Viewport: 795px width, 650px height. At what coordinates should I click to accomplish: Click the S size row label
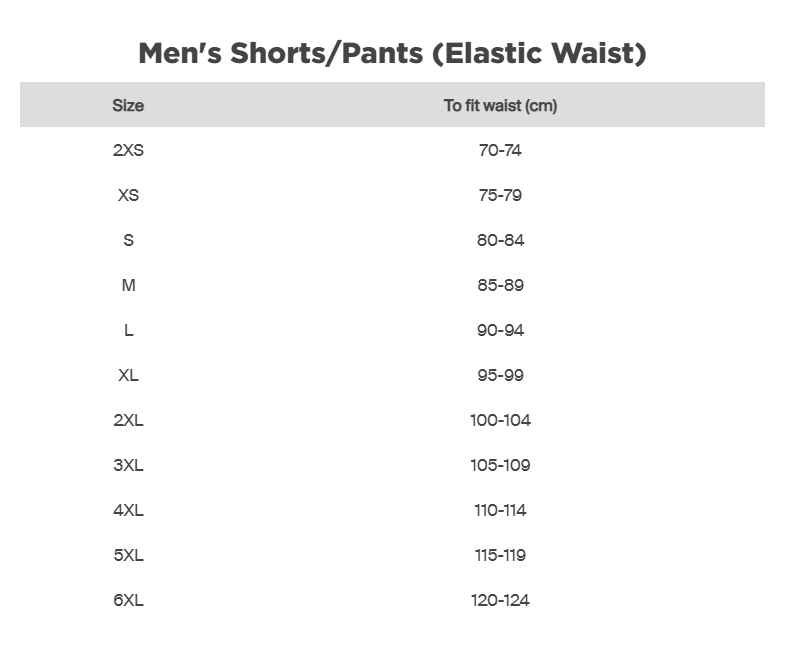[128, 240]
